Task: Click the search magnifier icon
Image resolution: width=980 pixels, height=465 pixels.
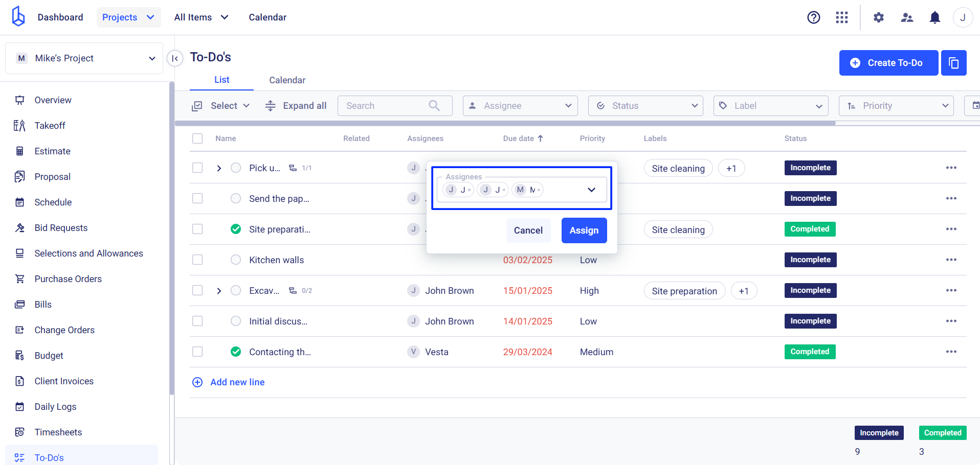Action: [434, 105]
